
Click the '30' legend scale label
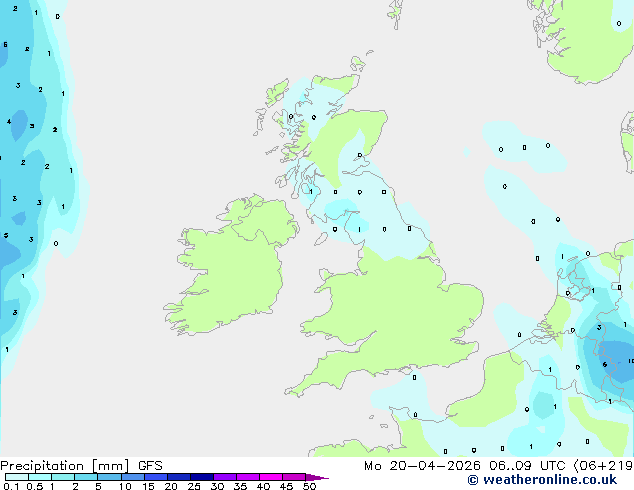tap(217, 486)
